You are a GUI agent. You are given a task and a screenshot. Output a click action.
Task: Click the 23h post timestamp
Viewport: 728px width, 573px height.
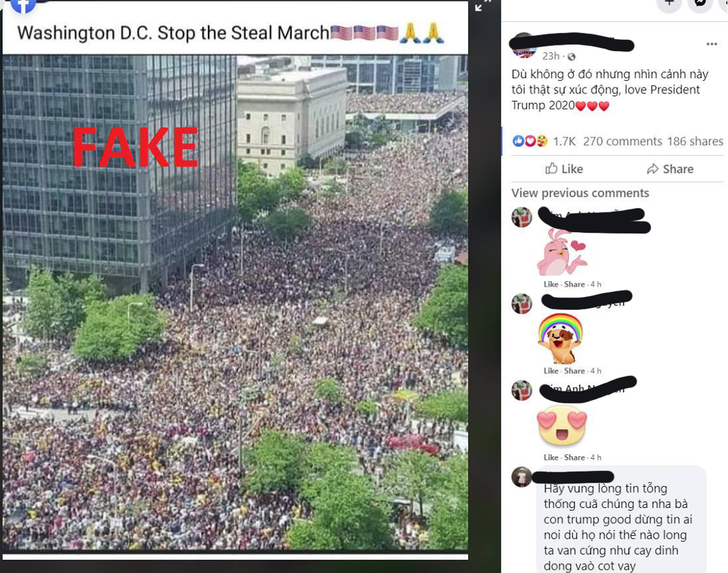551,56
